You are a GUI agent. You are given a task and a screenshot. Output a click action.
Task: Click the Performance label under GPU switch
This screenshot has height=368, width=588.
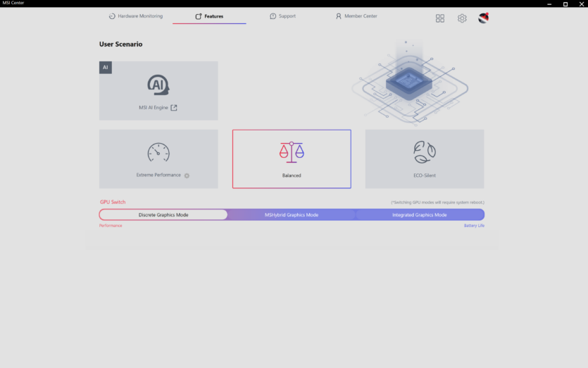tap(111, 226)
